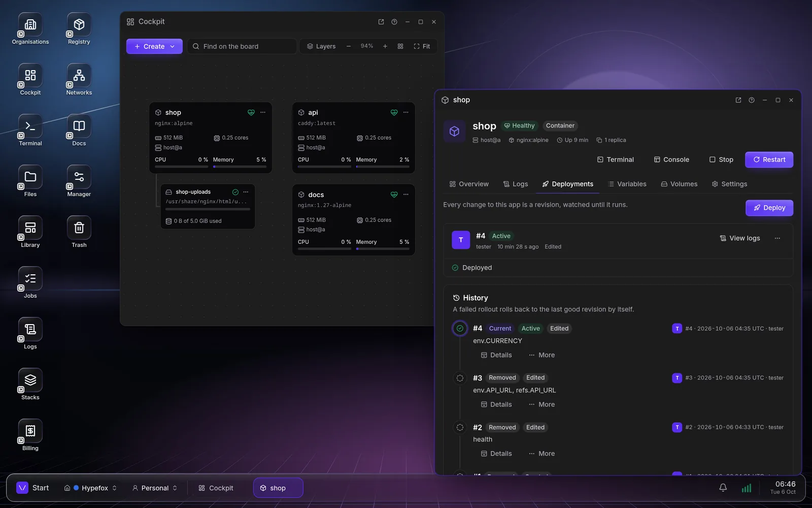Open the docs card options menu

click(x=406, y=195)
